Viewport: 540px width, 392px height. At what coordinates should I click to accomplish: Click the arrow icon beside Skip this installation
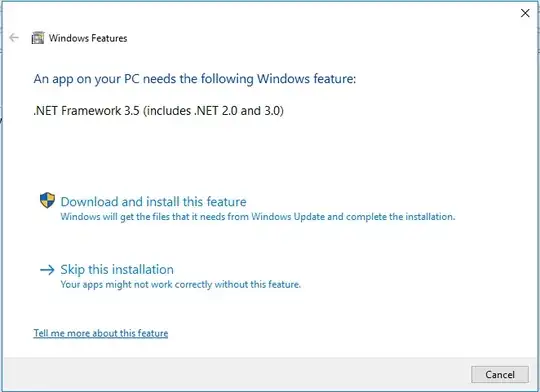[47, 269]
